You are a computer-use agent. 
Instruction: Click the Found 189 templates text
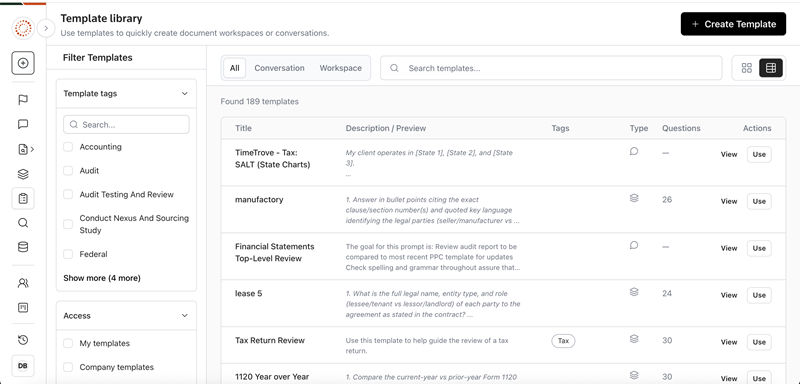pyautogui.click(x=260, y=101)
